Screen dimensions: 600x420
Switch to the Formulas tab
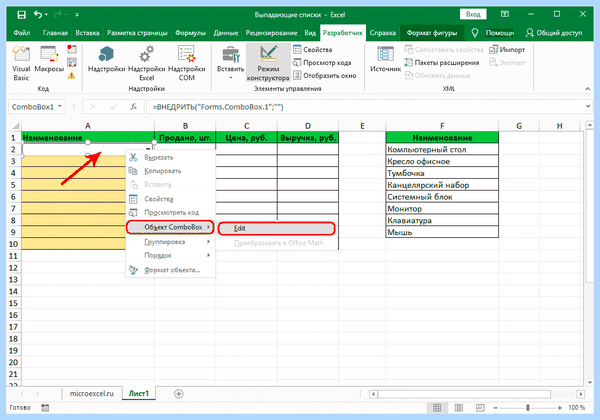[x=190, y=33]
